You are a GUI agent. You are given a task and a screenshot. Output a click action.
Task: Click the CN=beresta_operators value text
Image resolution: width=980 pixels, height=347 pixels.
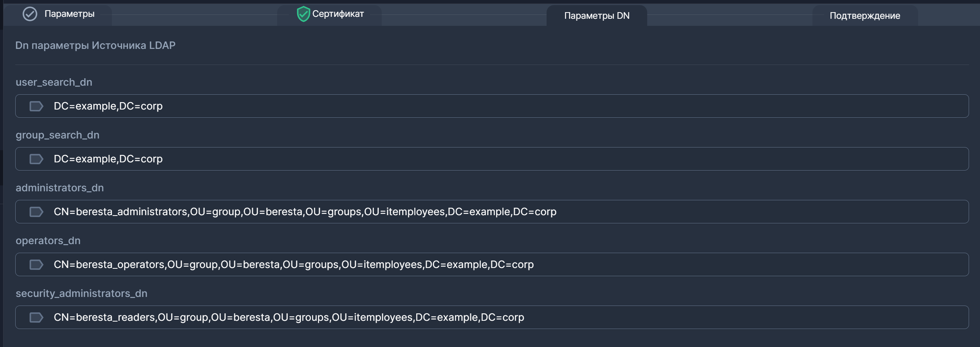[293, 264]
